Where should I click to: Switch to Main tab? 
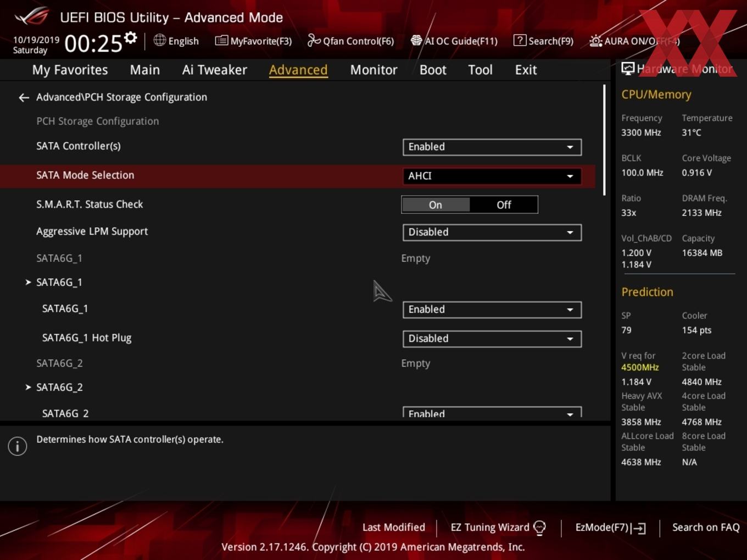point(145,70)
